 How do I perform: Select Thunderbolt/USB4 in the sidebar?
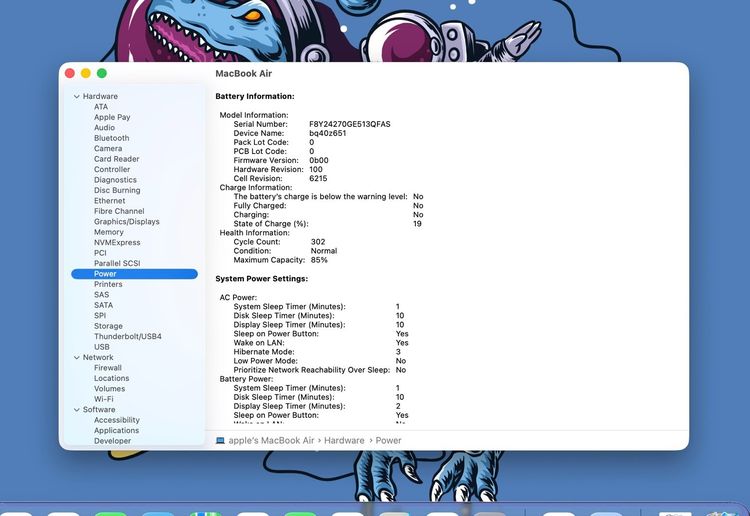(x=128, y=337)
